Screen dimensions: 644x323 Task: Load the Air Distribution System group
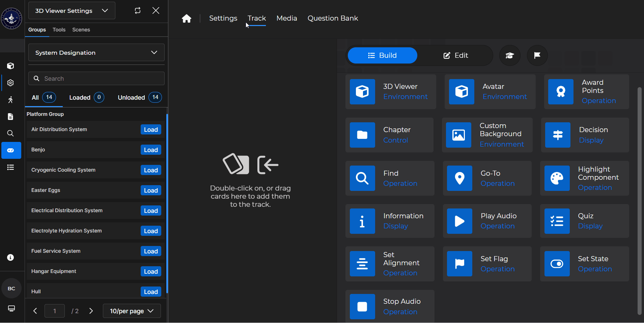[151, 130]
